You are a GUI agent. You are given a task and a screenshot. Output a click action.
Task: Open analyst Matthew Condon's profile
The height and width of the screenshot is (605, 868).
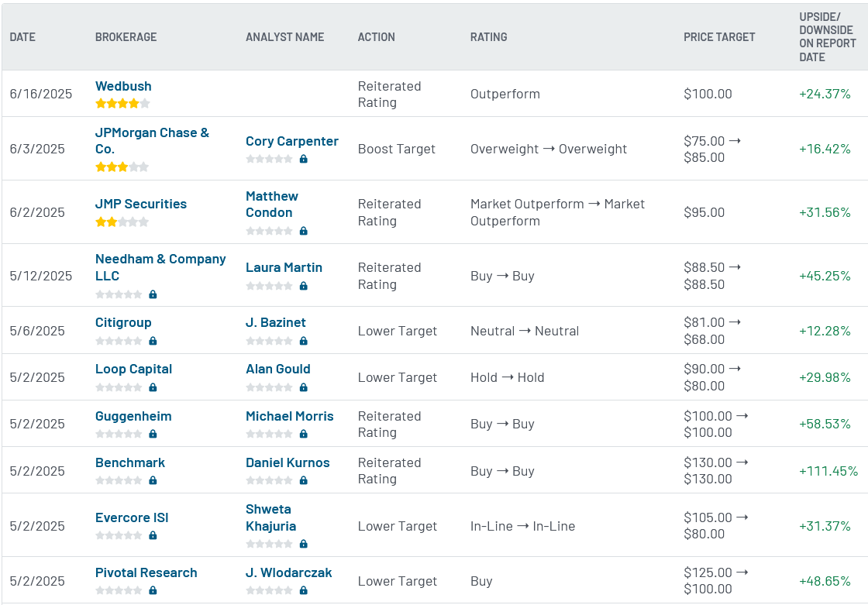pyautogui.click(x=272, y=205)
